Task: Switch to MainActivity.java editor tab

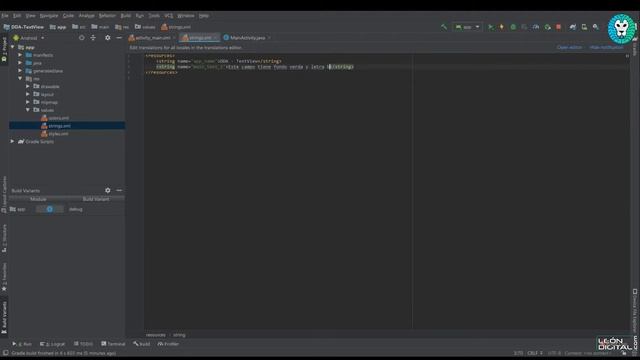Action: 248,38
